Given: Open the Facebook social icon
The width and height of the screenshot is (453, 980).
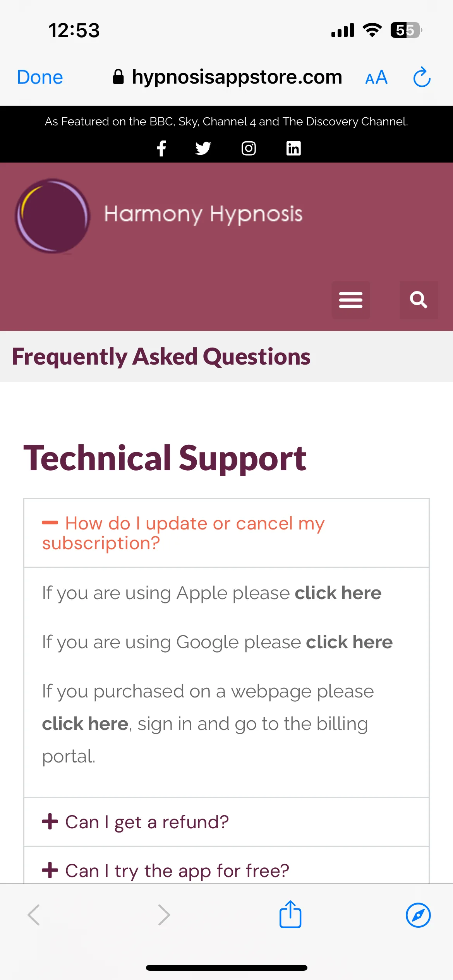Looking at the screenshot, I should click(161, 148).
